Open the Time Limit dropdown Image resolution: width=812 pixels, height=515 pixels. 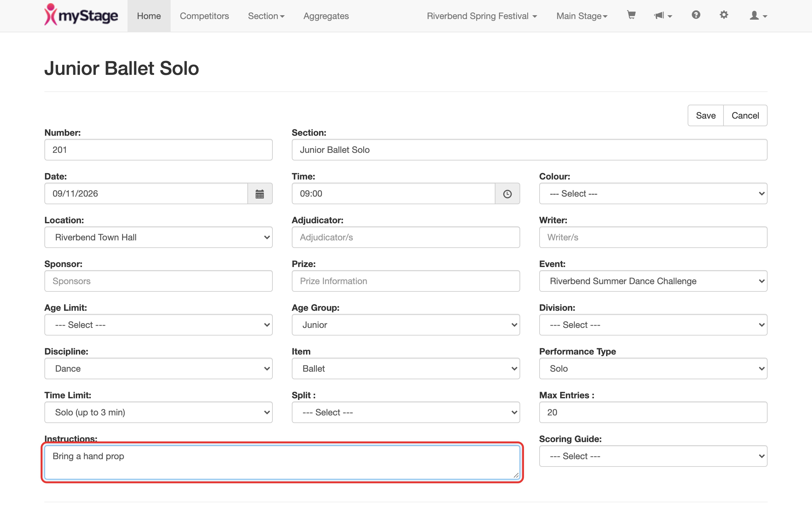[x=159, y=413]
